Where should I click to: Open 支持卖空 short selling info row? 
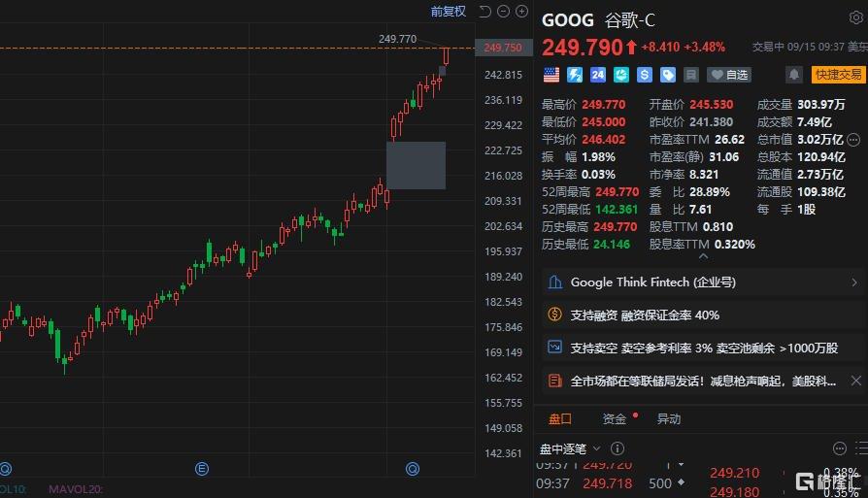pos(702,348)
